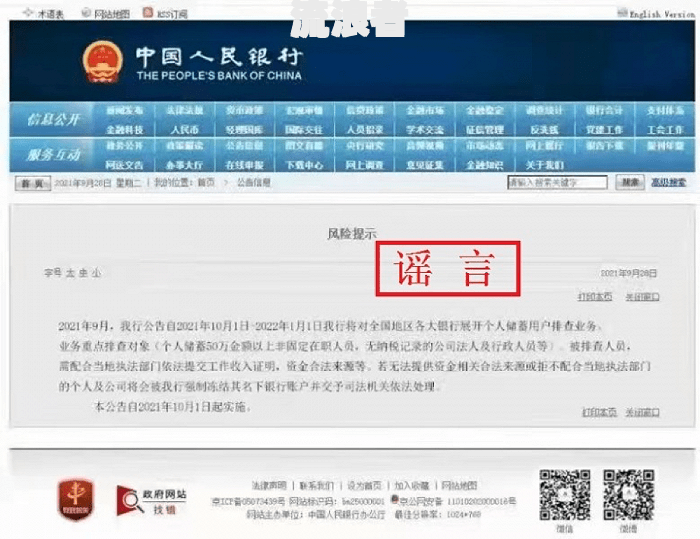Open 征信管理 navigation item
The width and height of the screenshot is (700, 539).
485,130
